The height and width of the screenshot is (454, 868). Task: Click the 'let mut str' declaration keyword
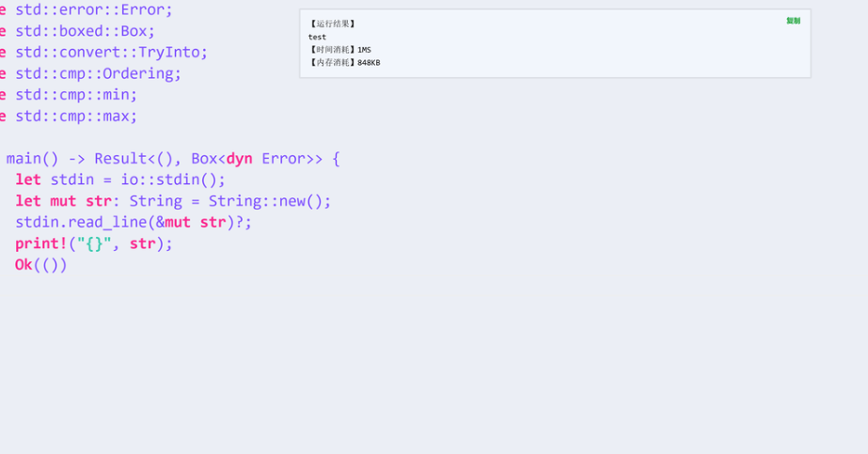(63, 201)
